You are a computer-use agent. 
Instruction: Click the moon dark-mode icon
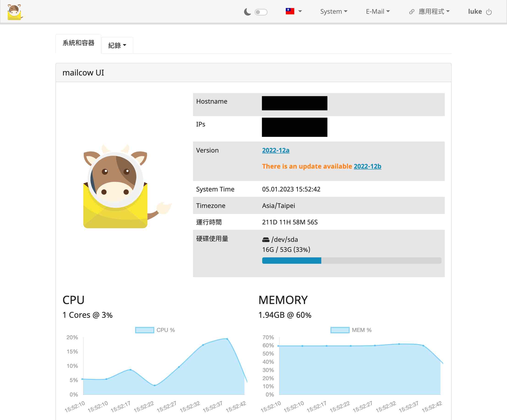[x=247, y=12]
